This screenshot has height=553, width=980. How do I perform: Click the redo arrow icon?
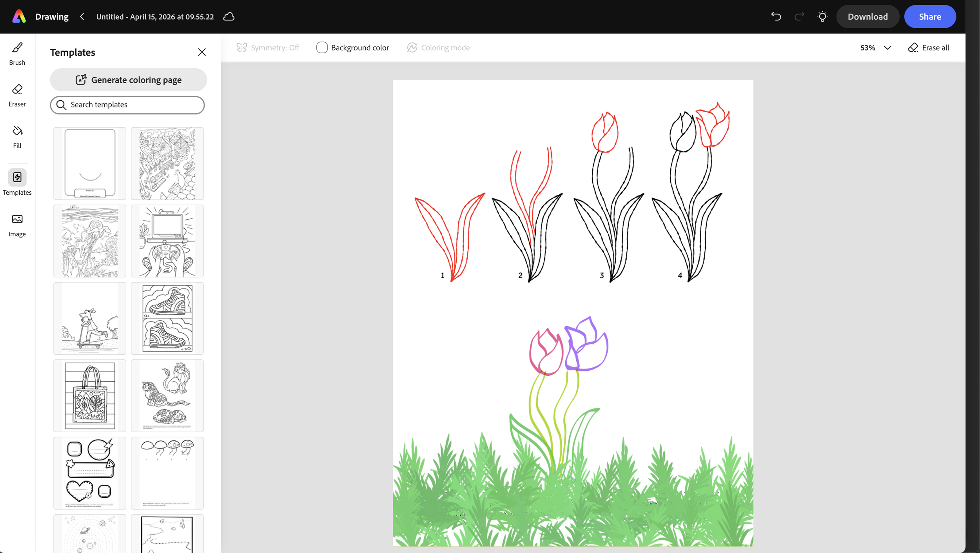pyautogui.click(x=799, y=16)
